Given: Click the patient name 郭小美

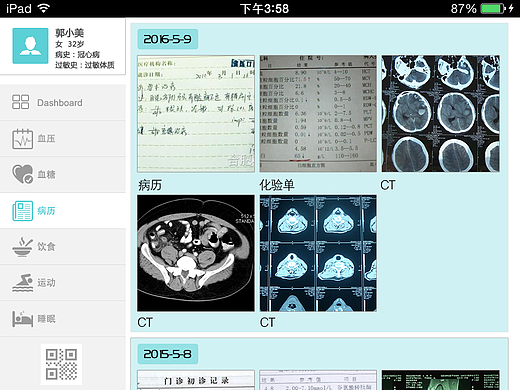Looking at the screenshot, I should (69, 33).
